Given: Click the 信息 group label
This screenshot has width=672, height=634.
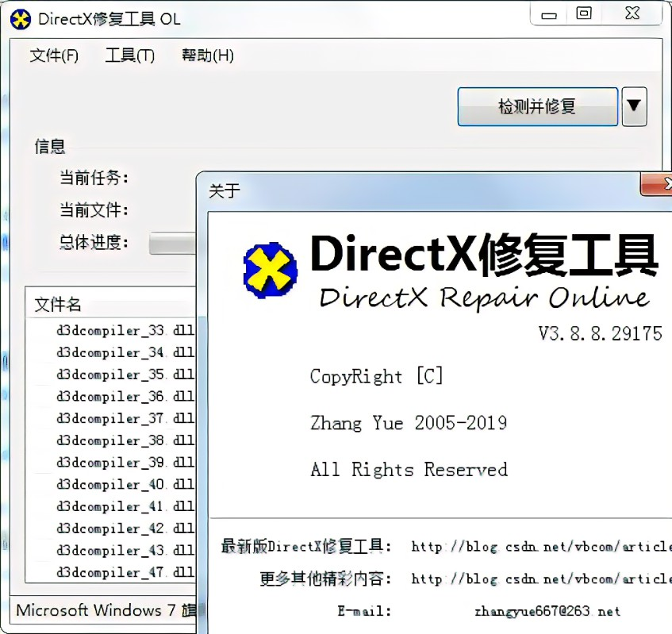Looking at the screenshot, I should point(50,147).
